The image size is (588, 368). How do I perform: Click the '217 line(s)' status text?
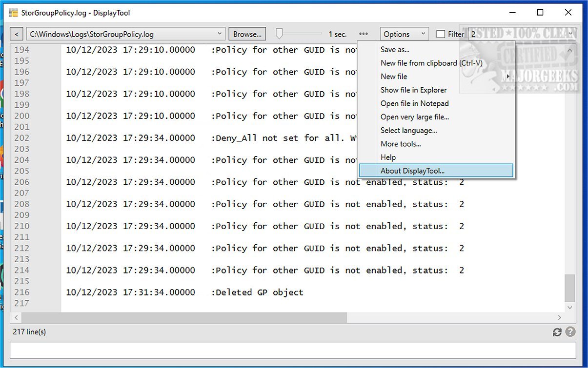tap(30, 332)
